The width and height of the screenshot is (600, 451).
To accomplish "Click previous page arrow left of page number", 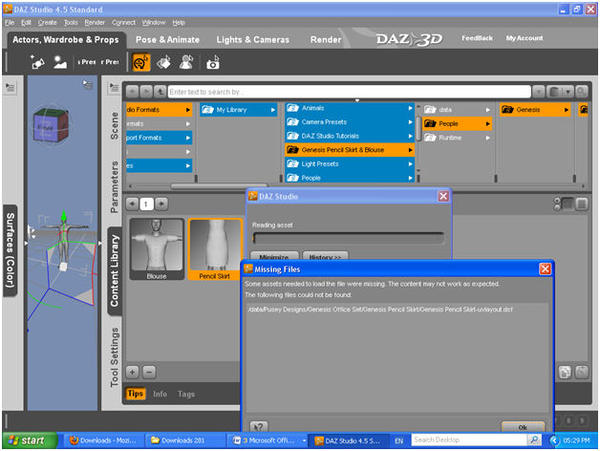I will click(x=132, y=204).
